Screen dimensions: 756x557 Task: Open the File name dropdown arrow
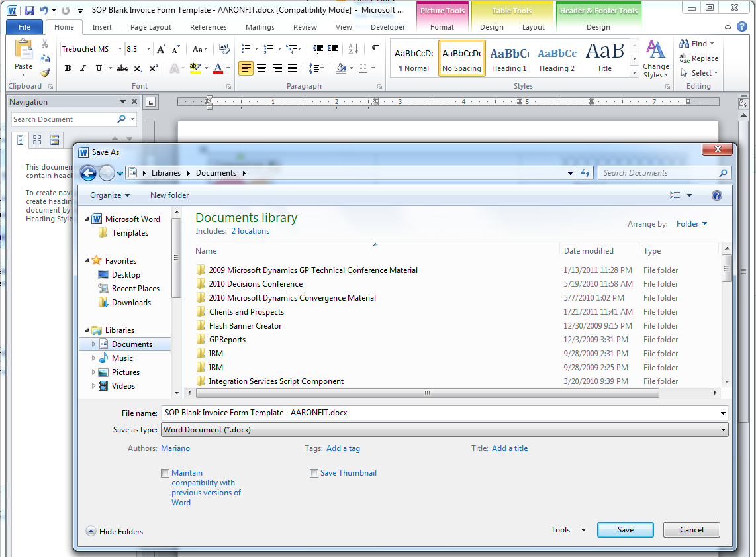pos(723,413)
